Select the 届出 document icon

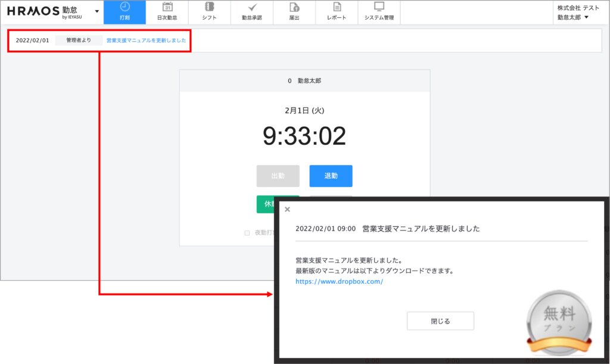tap(294, 8)
